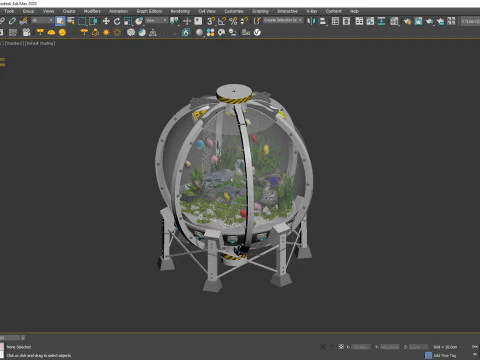This screenshot has width=480, height=360.
Task: Toggle the Ribbon display
Action: 359,21
